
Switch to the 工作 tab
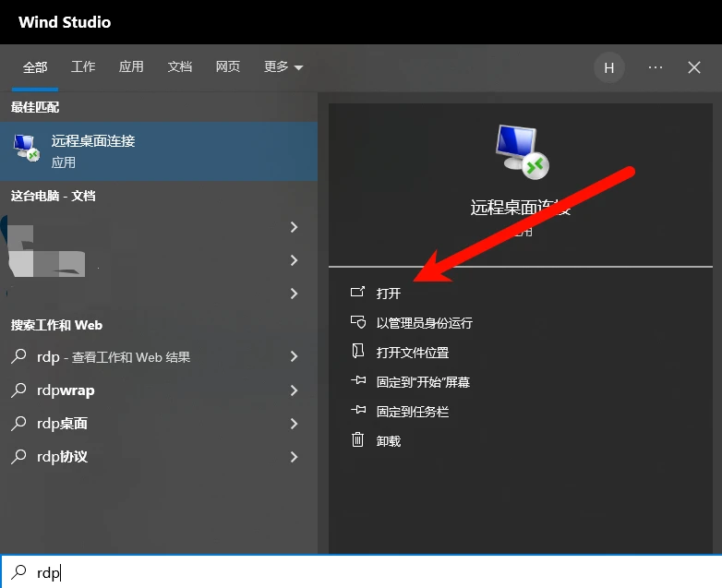(x=83, y=67)
